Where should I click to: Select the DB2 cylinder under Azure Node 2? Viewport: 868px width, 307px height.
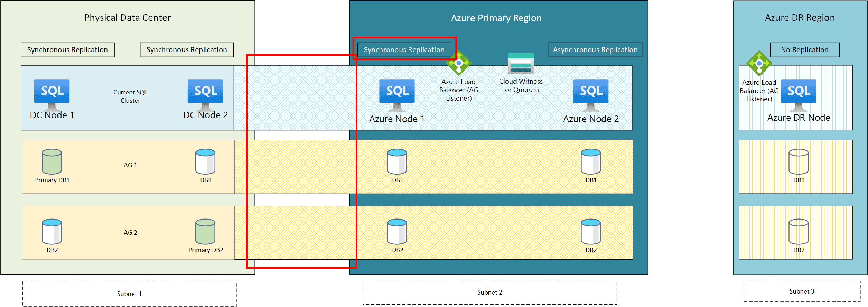click(591, 232)
